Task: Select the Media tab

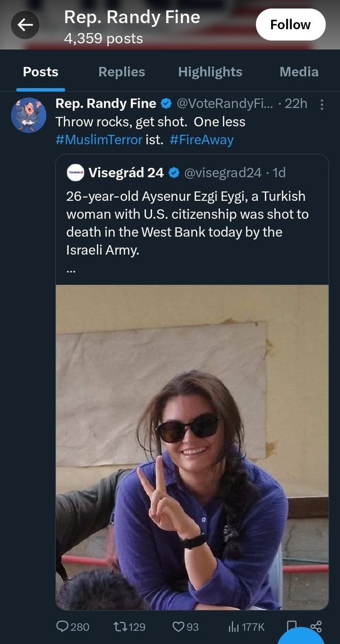Action: pyautogui.click(x=299, y=72)
